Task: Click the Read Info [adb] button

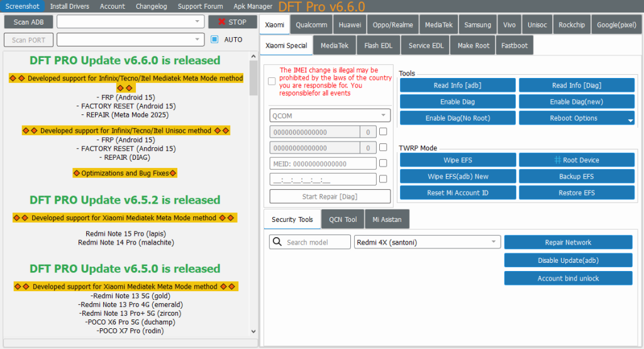Action: pos(457,86)
